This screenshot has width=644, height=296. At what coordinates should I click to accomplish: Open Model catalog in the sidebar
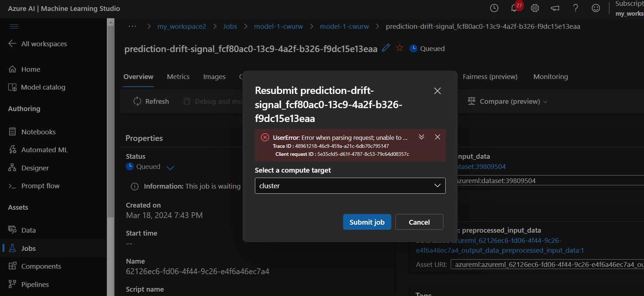(x=37, y=87)
